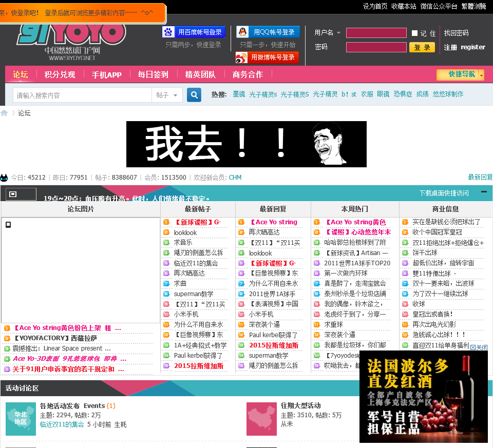Screen dimensions: 493x448
Task: Click 微信公众平台 link at top
Action: [x=439, y=6]
